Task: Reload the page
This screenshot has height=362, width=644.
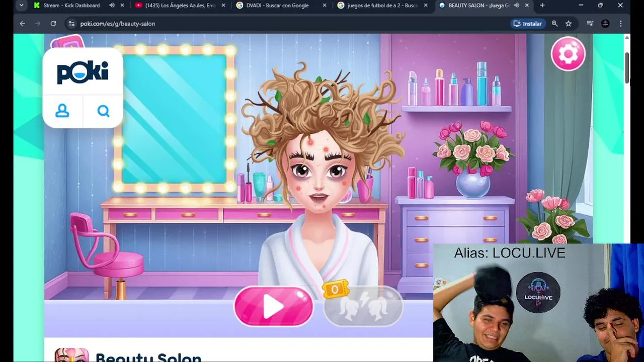Action: click(53, 24)
